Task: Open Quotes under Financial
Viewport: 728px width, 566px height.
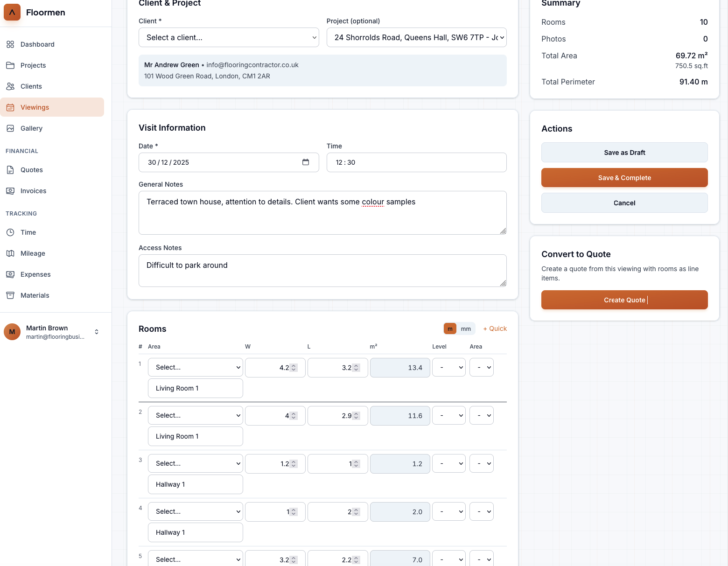Action: [31, 170]
